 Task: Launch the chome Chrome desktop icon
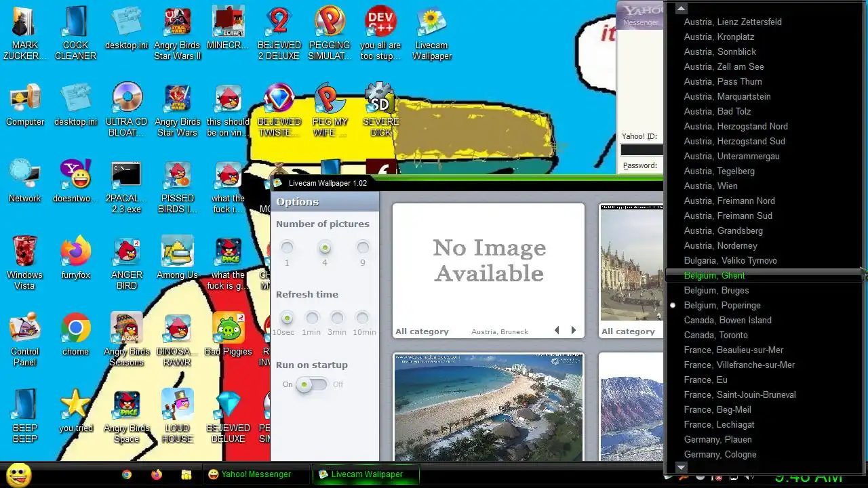click(75, 335)
